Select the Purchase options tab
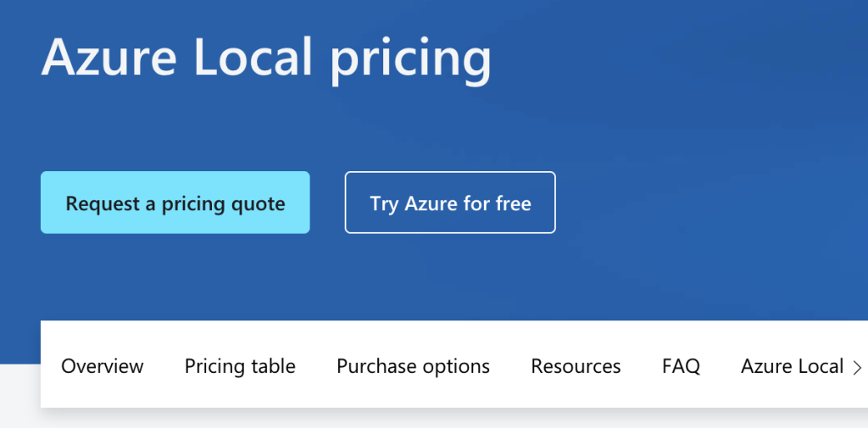This screenshot has height=428, width=868. tap(413, 366)
